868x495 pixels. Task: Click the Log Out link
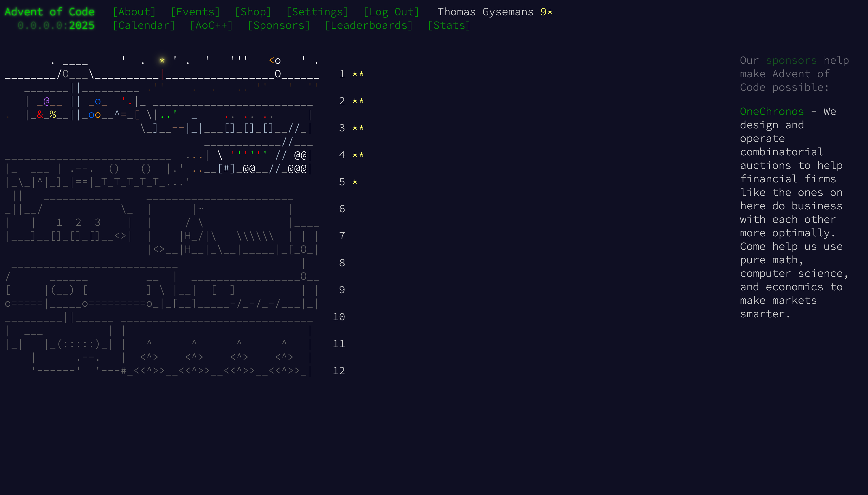[x=392, y=12]
